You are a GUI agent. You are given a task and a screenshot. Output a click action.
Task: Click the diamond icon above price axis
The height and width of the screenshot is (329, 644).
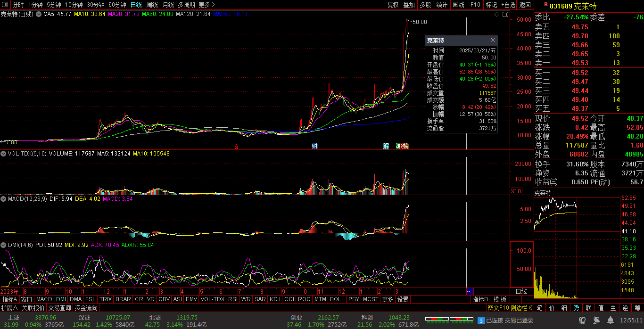coord(496,15)
